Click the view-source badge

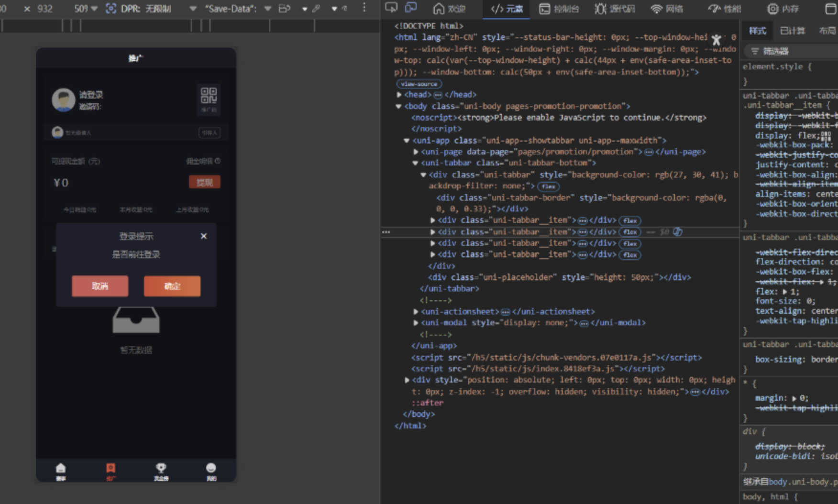point(419,84)
